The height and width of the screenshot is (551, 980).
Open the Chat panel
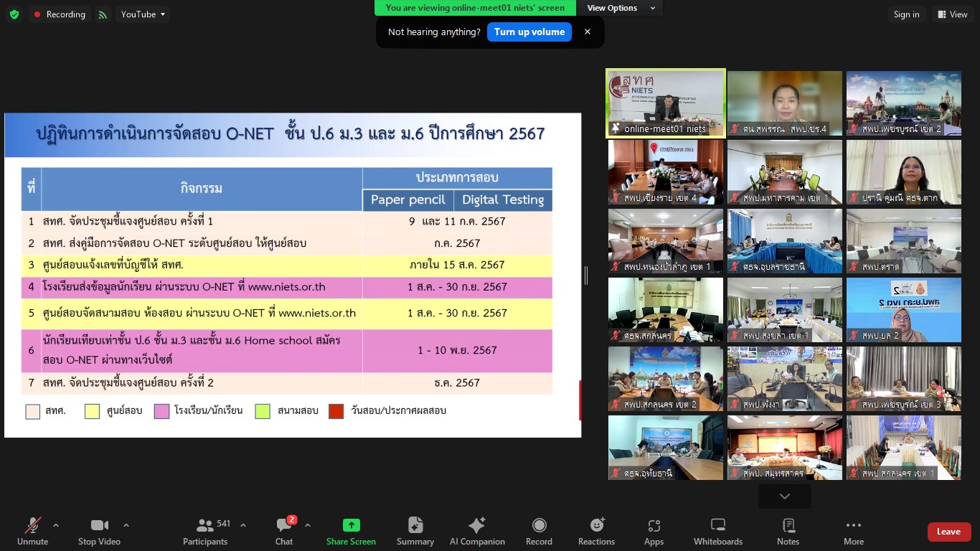[284, 532]
